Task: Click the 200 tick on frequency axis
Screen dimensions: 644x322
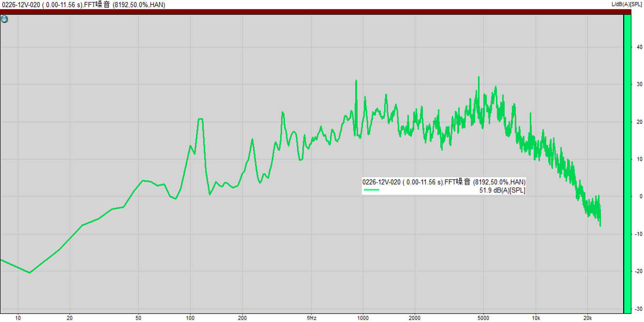Action: click(x=242, y=318)
